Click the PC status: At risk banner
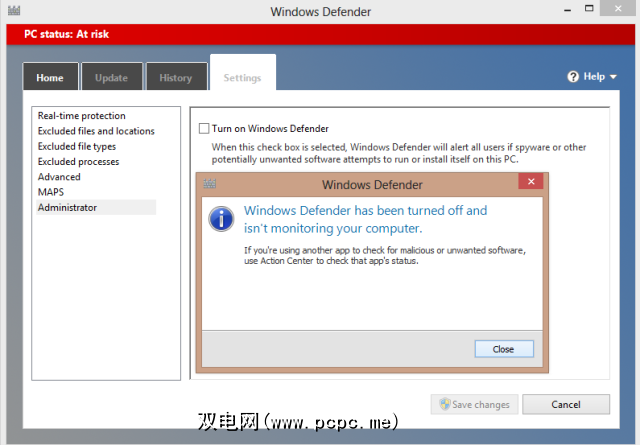The image size is (640, 445). coord(320,34)
